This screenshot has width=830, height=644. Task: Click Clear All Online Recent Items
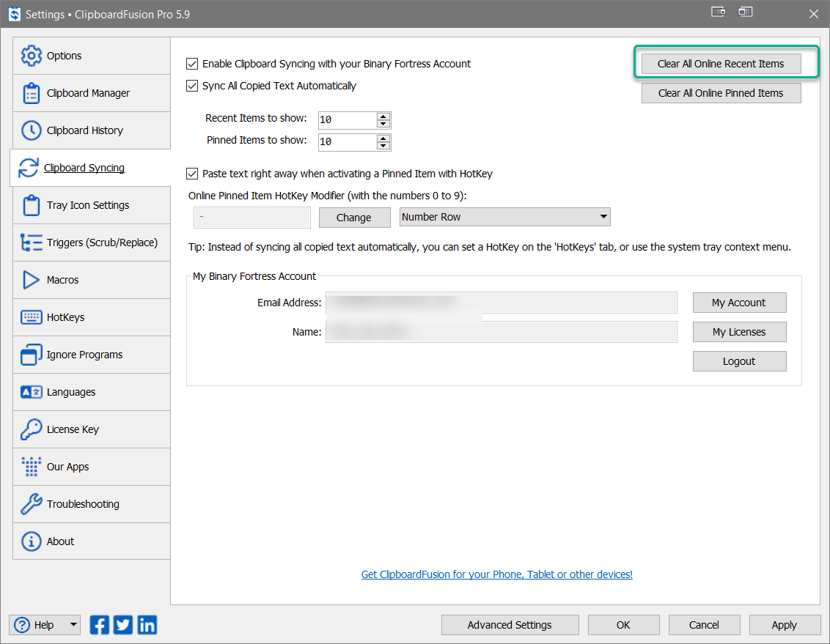(x=721, y=64)
